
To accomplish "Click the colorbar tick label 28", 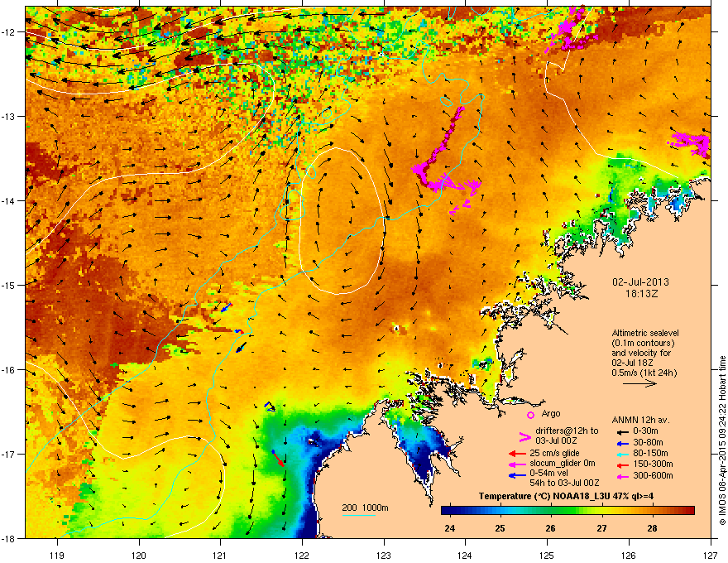I will (x=652, y=528).
